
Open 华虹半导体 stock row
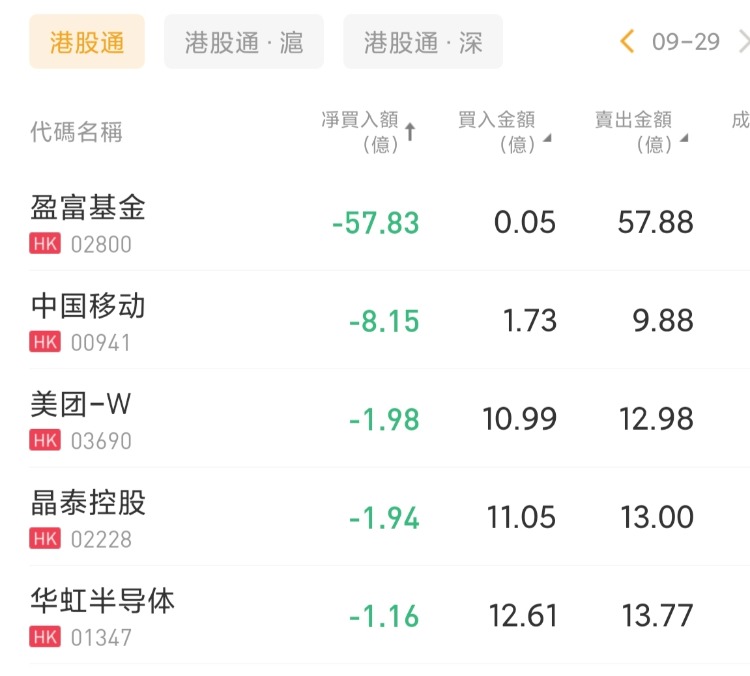pyautogui.click(x=103, y=600)
